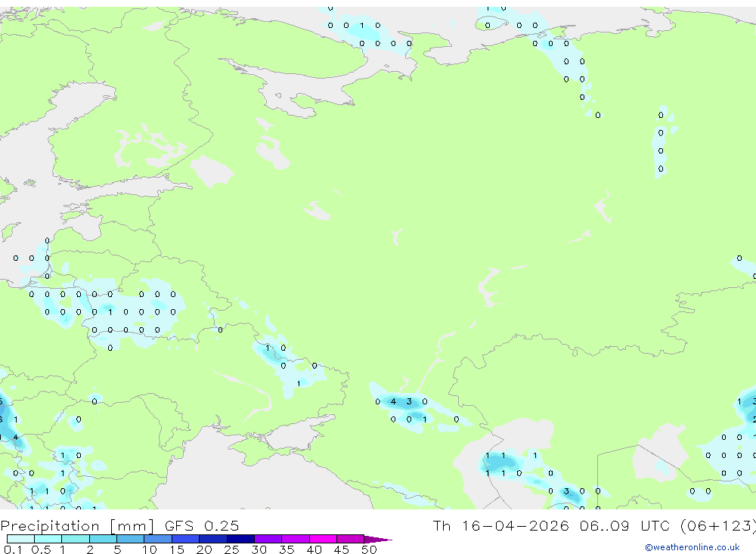The image size is (756, 554).
Task: Click the 0.1–0.5 mm palest legend swatch
Action: point(20,539)
